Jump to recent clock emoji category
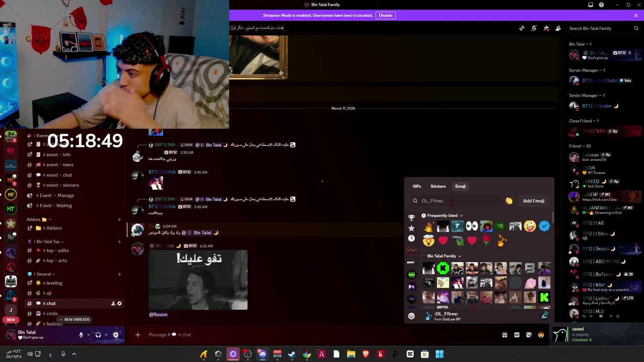 [412, 238]
